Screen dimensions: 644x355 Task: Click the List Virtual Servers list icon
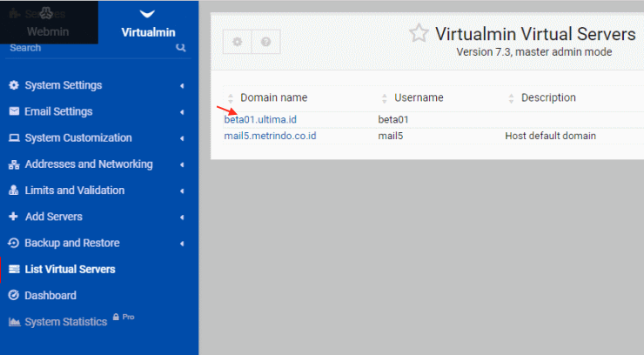click(x=14, y=269)
